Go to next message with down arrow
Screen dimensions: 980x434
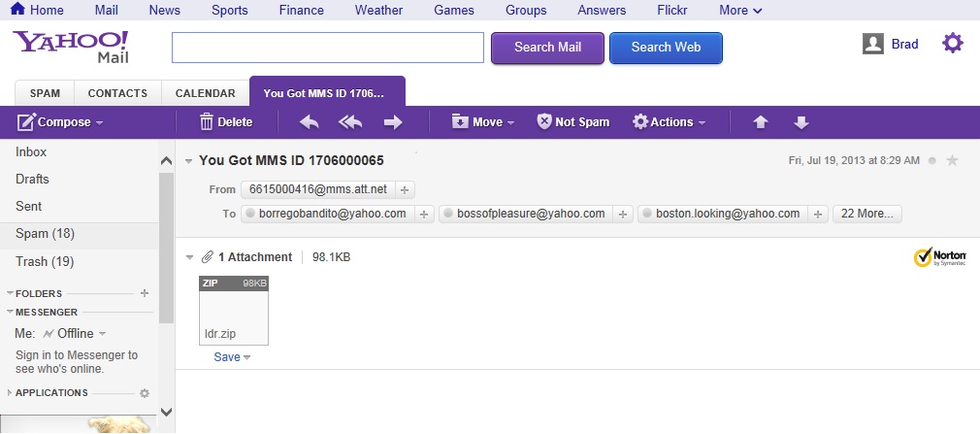[x=801, y=122]
